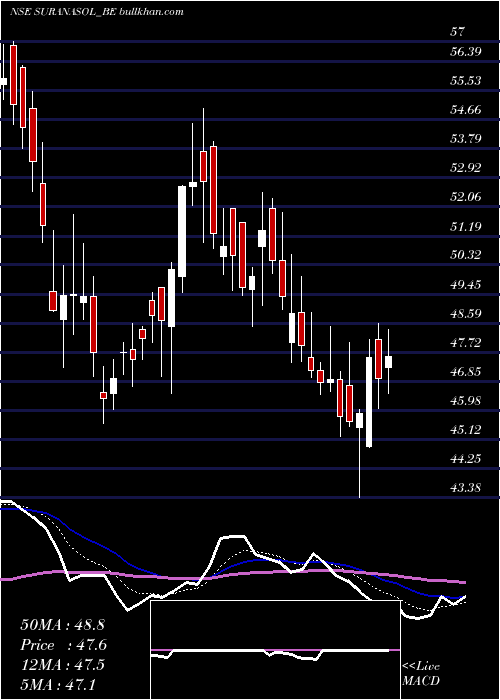This screenshot has width=500, height=700.
Task: Click the 43.38 price axis label
Action: coord(466,488)
